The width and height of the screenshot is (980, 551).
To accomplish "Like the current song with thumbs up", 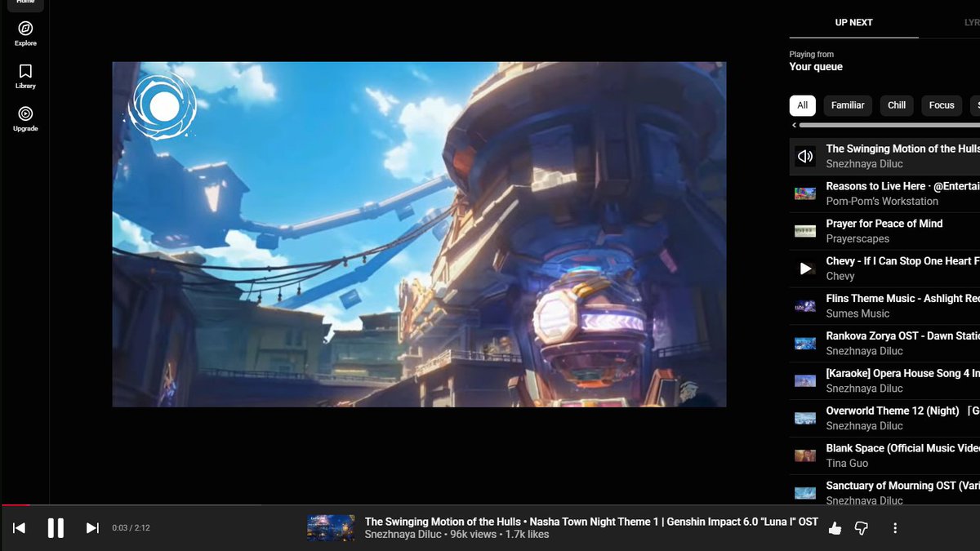I will tap(835, 528).
